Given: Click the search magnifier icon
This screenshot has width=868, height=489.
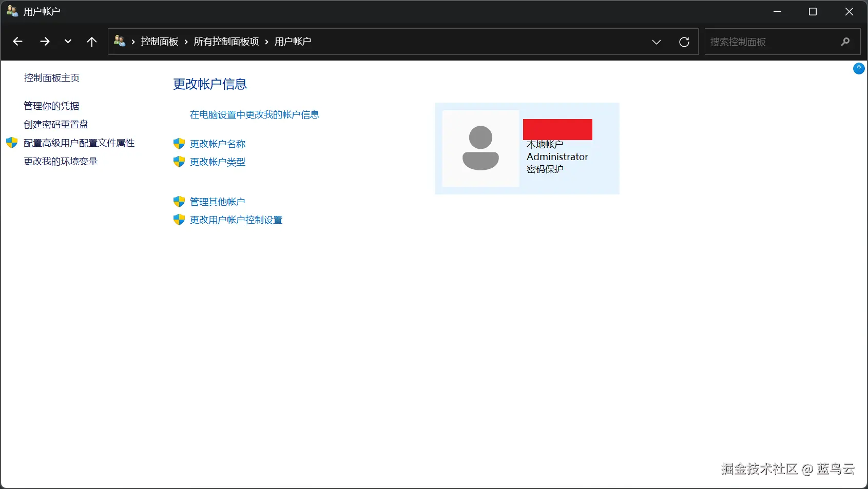Looking at the screenshot, I should pyautogui.click(x=844, y=42).
